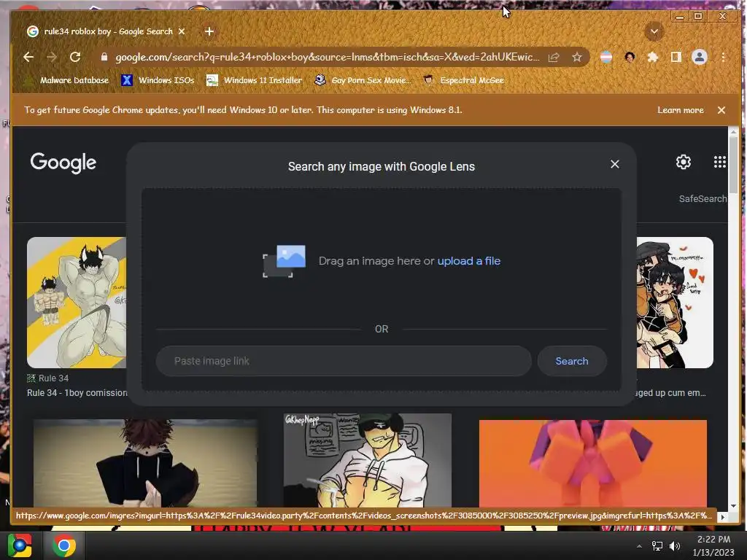The image size is (747, 560).
Task: Open the network tray icon
Action: pyautogui.click(x=657, y=546)
